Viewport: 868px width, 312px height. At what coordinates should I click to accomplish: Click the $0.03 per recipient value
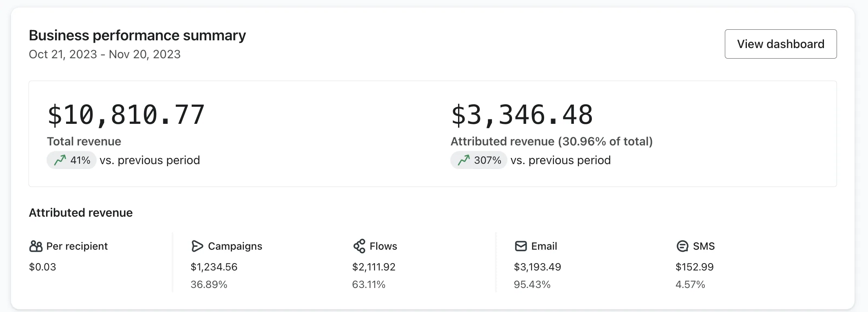coord(42,267)
